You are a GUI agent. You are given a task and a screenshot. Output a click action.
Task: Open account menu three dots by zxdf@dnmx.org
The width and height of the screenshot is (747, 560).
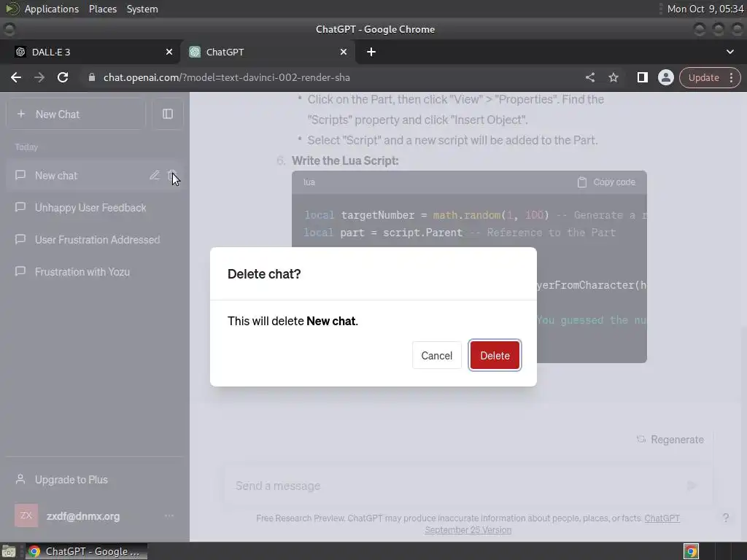point(169,516)
